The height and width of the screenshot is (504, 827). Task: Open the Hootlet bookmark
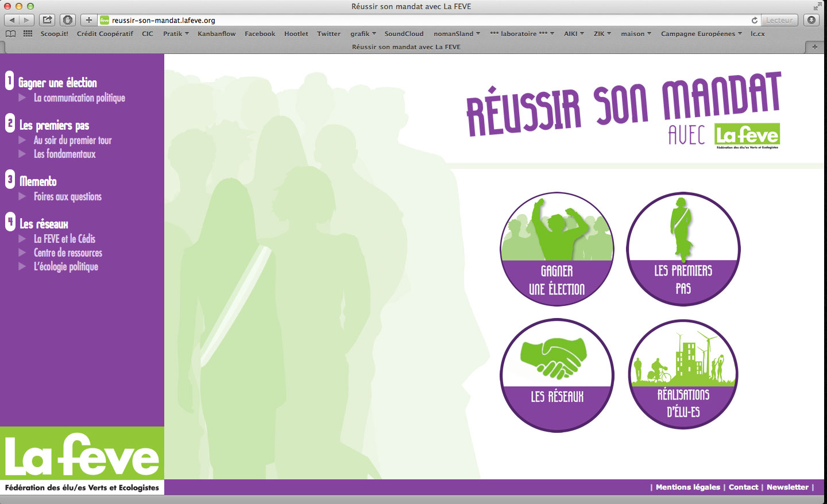click(296, 34)
